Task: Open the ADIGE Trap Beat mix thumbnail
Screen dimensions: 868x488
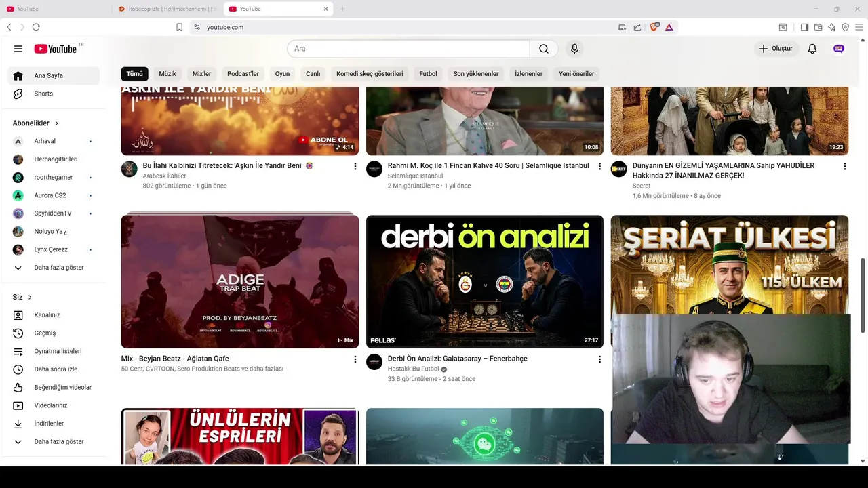Action: [240, 281]
